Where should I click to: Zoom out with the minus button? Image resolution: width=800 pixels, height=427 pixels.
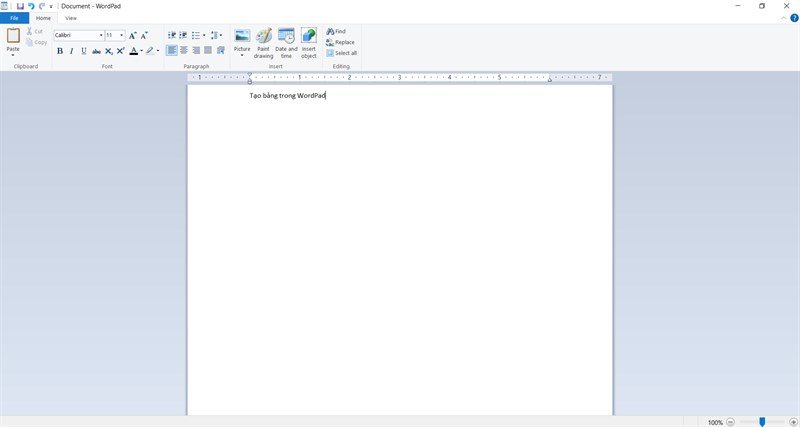coord(731,422)
